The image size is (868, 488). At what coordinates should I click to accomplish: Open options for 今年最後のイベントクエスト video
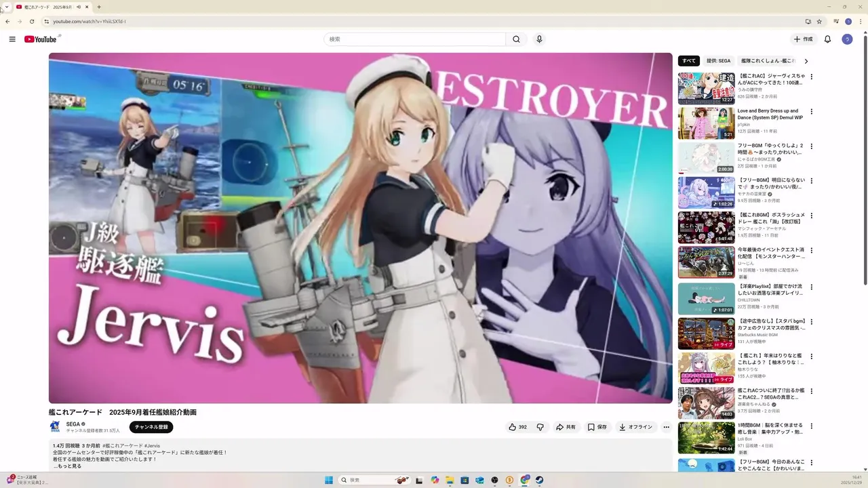coord(811,250)
